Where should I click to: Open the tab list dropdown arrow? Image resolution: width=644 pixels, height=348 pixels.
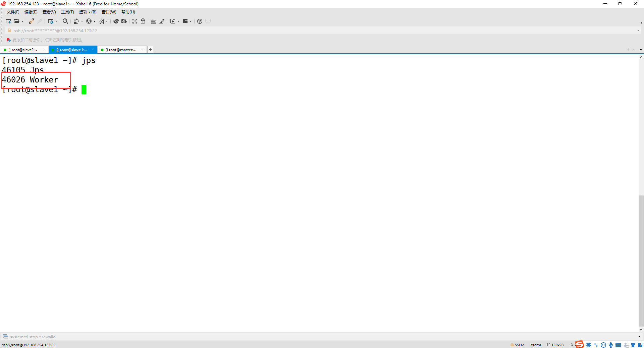coord(641,50)
